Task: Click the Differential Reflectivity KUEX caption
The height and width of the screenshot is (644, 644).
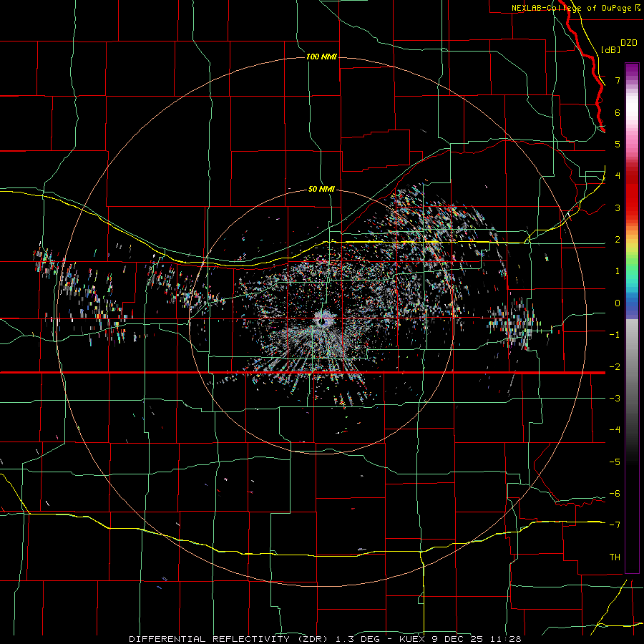Action: point(325,639)
